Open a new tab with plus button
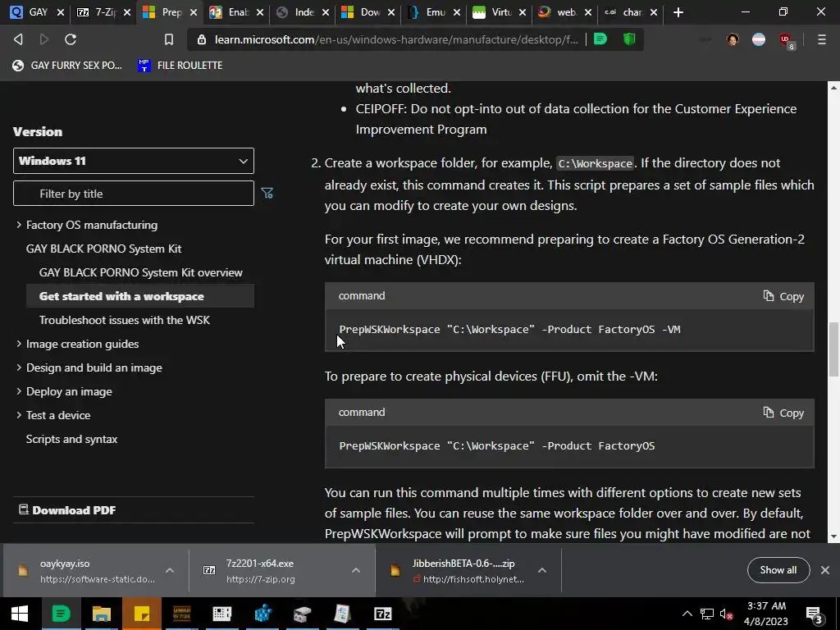 [x=678, y=11]
